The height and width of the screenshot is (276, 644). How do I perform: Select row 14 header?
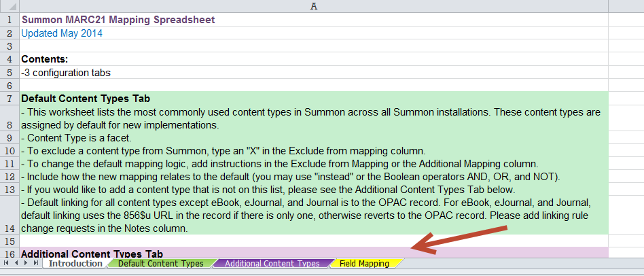10,215
